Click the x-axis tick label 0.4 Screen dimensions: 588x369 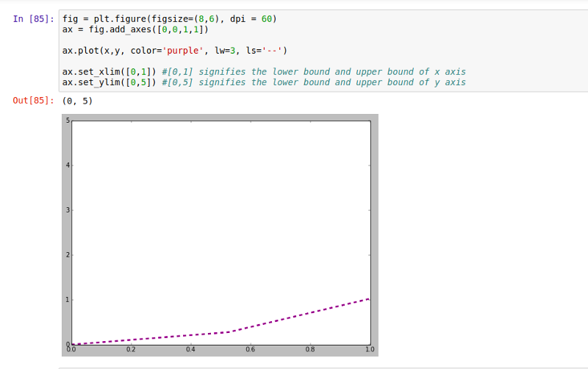click(x=190, y=349)
